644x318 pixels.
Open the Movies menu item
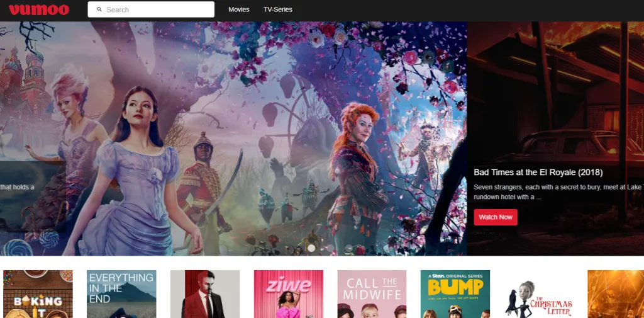[238, 9]
